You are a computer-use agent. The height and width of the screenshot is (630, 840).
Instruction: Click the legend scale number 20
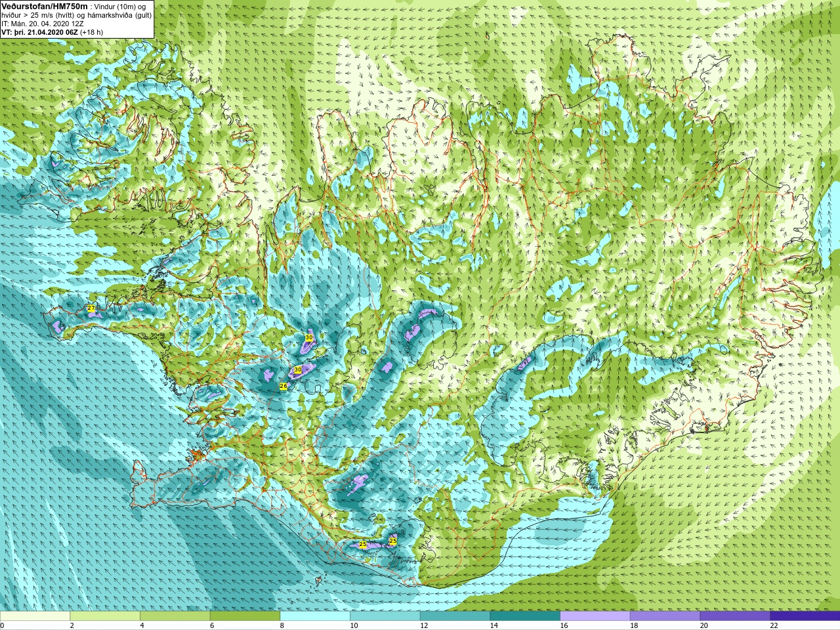click(704, 625)
